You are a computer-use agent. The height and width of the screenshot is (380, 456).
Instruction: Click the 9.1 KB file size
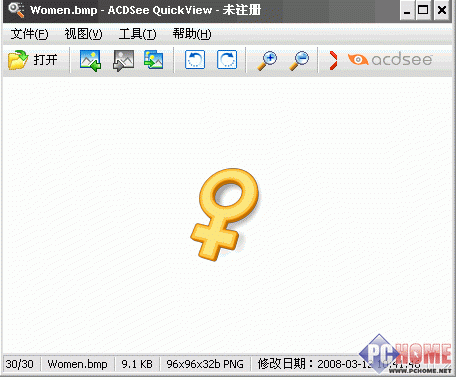point(137,364)
